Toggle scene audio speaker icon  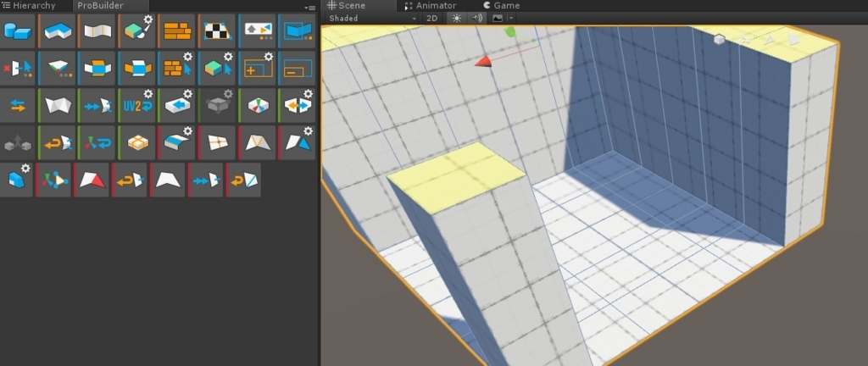(x=476, y=18)
